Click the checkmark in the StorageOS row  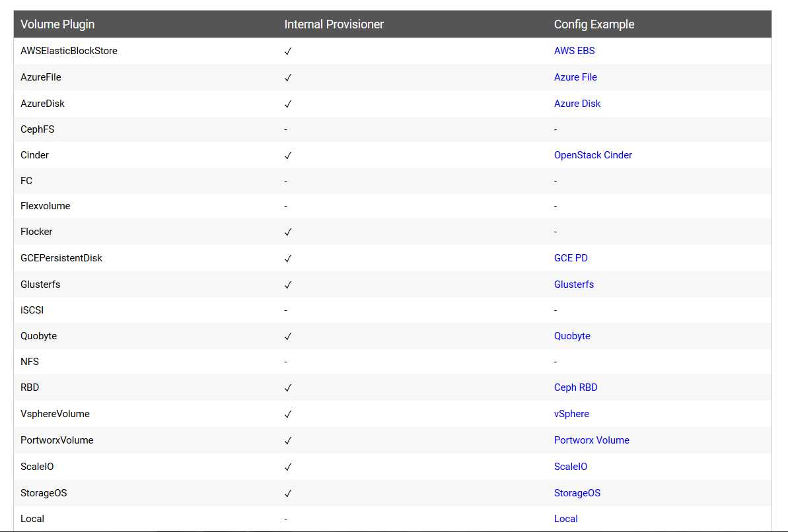click(x=288, y=493)
